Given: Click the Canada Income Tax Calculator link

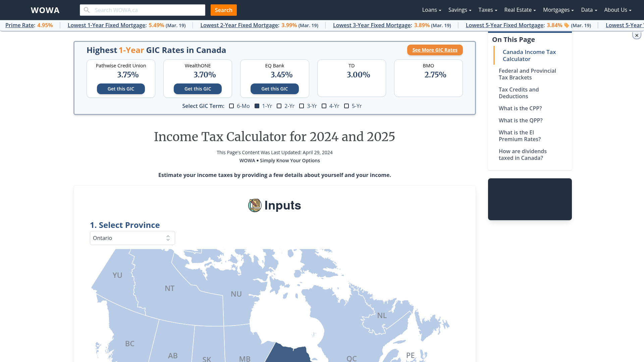Looking at the screenshot, I should tap(529, 55).
